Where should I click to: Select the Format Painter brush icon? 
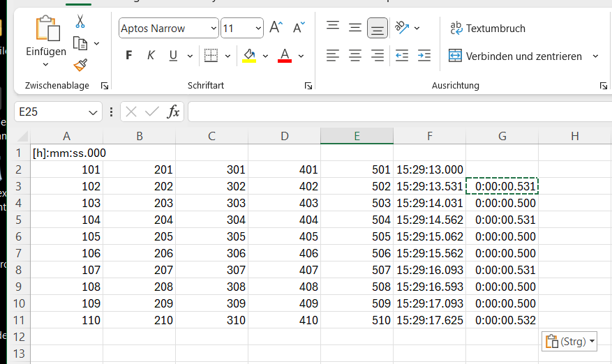(80, 66)
